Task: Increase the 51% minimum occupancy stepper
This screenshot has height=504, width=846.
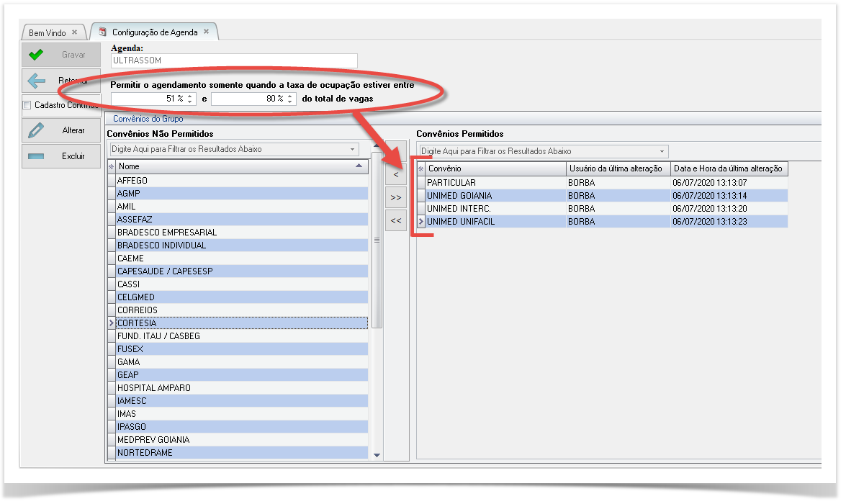Action: click(190, 96)
